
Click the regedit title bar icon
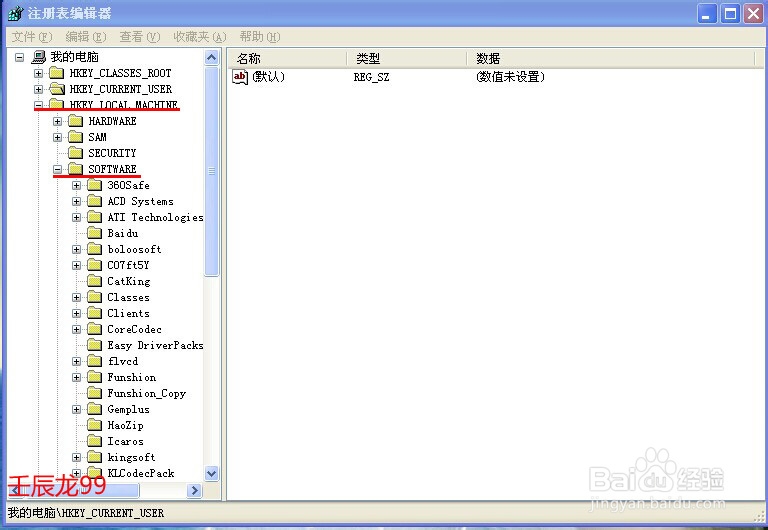tap(15, 13)
